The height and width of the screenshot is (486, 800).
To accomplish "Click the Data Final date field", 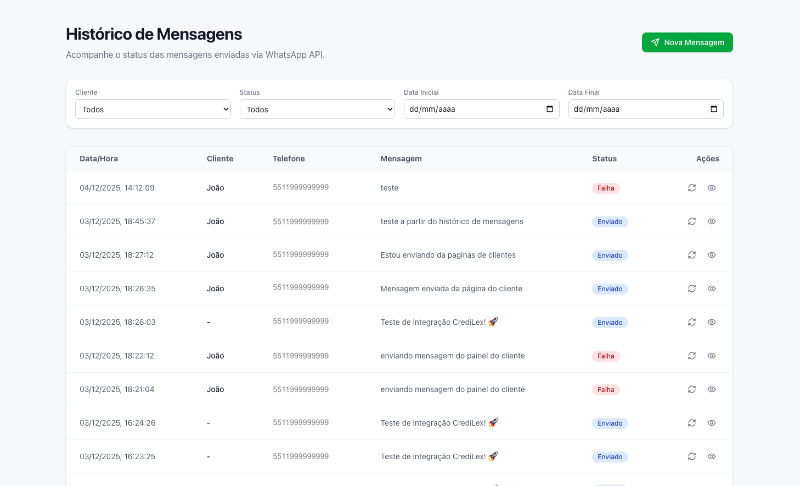I will tap(635, 109).
